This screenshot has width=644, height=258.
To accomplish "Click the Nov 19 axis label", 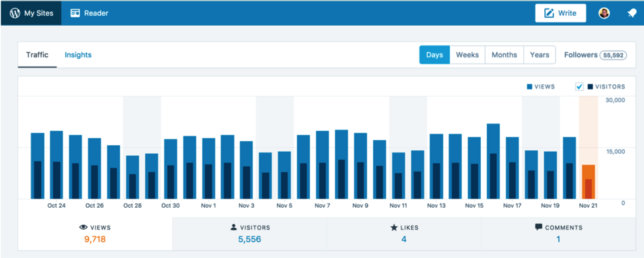I will click(x=550, y=206).
